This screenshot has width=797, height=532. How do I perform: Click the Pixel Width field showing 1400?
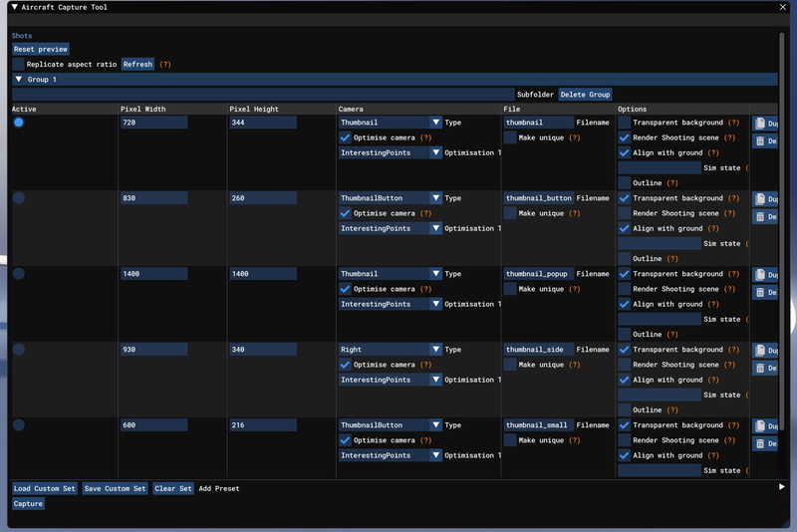[153, 274]
